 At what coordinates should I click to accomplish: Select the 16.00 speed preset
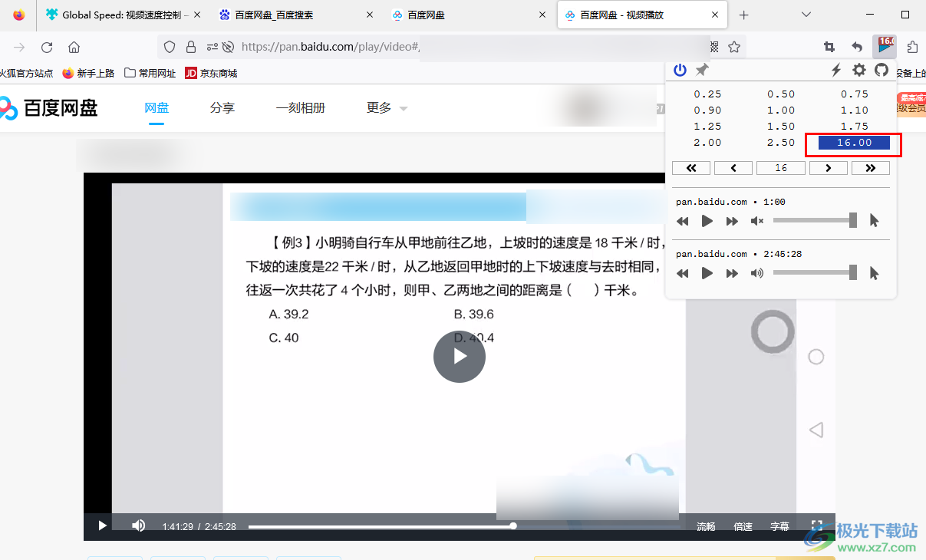854,143
